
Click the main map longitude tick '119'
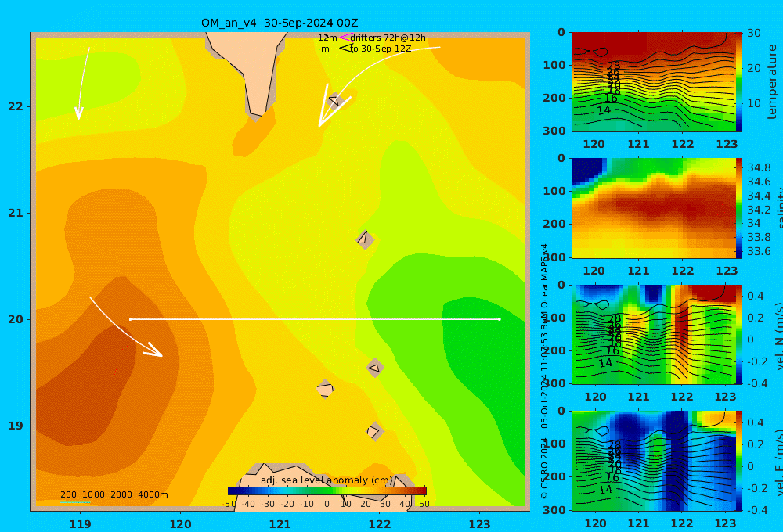[x=80, y=524]
